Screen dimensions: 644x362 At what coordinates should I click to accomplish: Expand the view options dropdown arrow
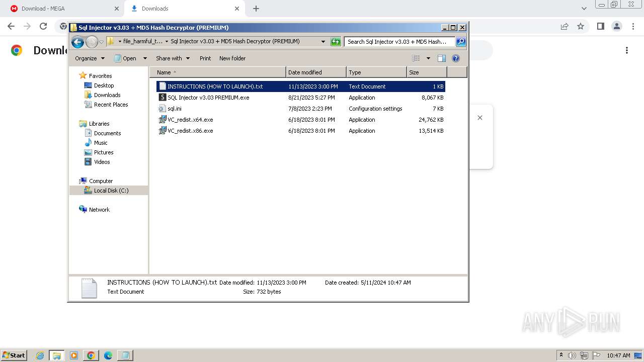pyautogui.click(x=428, y=58)
